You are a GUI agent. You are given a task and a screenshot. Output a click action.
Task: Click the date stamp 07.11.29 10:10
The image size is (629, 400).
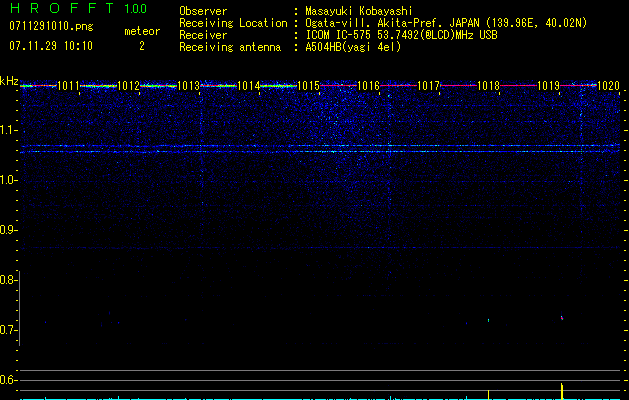[x=51, y=46]
